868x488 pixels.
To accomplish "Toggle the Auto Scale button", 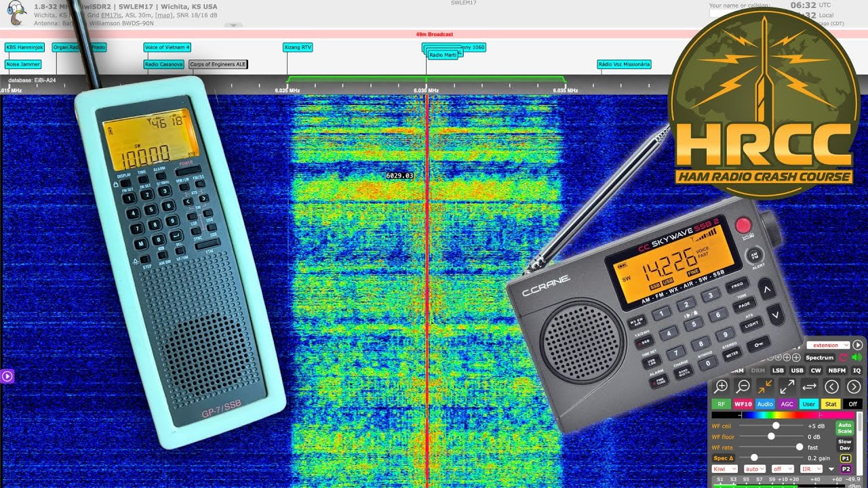I will (x=844, y=428).
